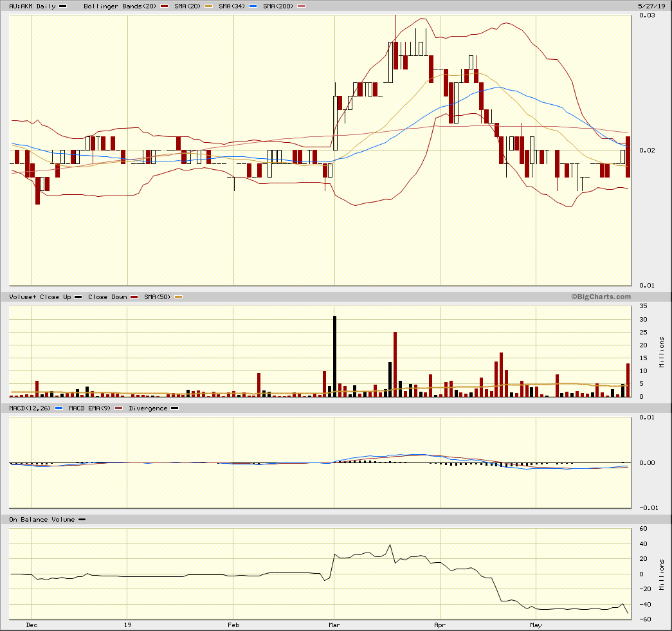
Task: Click the May time axis label
Action: point(536,625)
